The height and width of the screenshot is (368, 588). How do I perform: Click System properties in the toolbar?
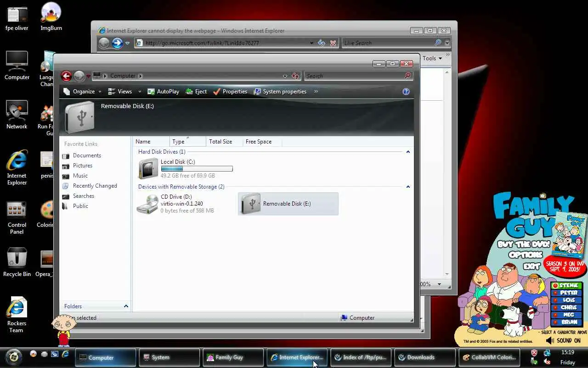(x=280, y=92)
